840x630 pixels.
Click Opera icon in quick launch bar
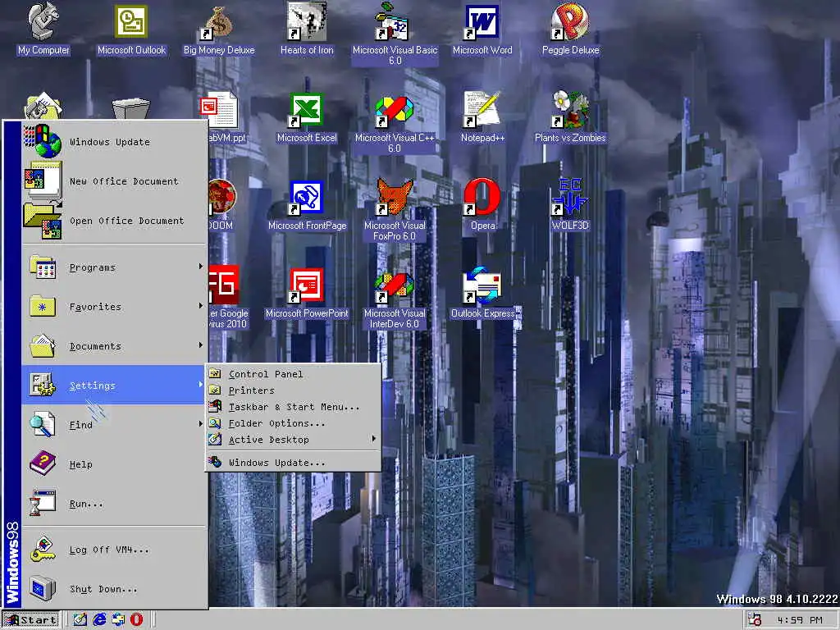click(137, 619)
